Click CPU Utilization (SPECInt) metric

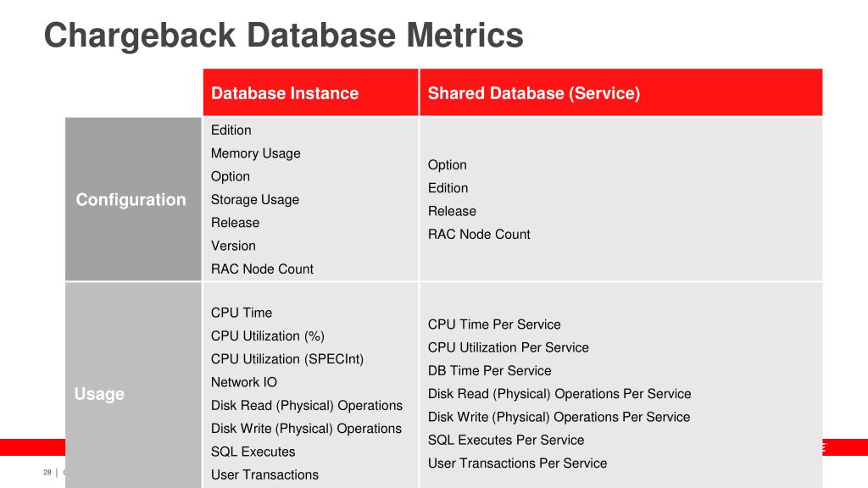click(x=287, y=359)
